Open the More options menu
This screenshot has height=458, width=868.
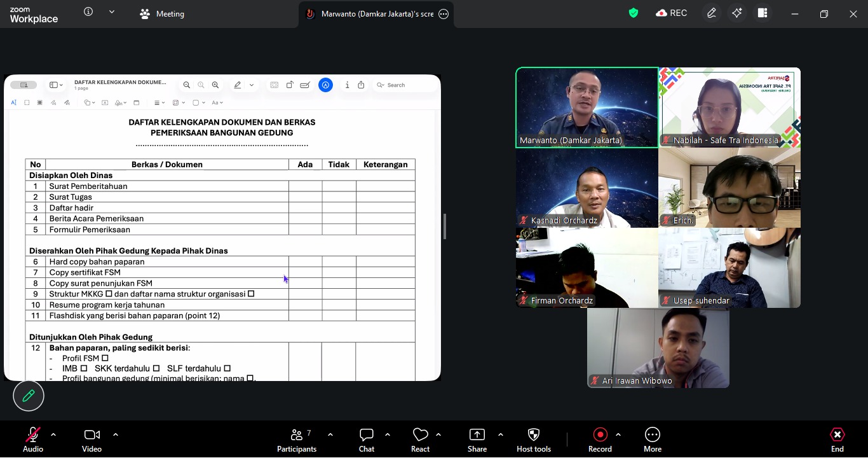(652, 435)
